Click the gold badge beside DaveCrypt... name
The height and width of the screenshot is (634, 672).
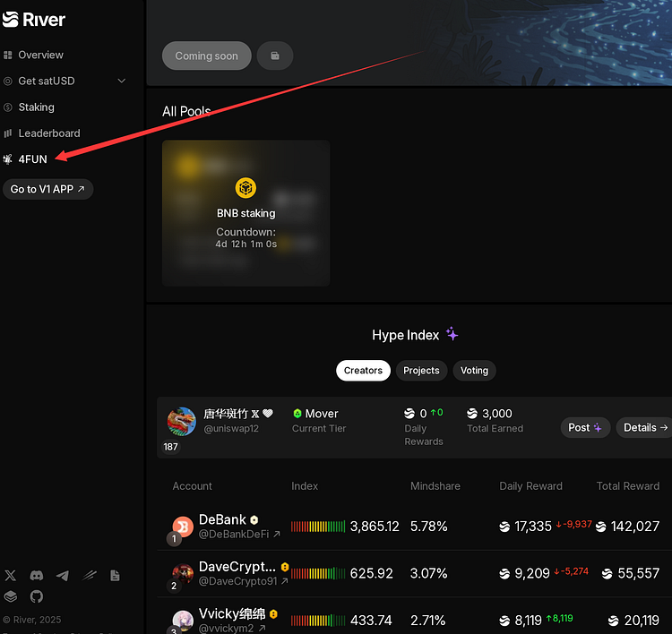(285, 567)
